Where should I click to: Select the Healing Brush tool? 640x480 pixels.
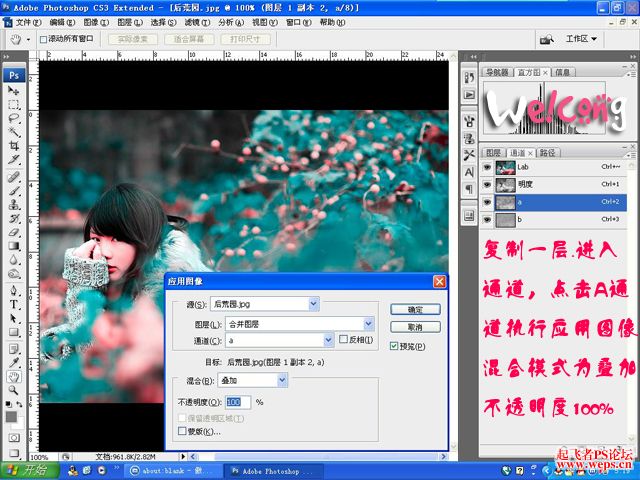pos(14,176)
